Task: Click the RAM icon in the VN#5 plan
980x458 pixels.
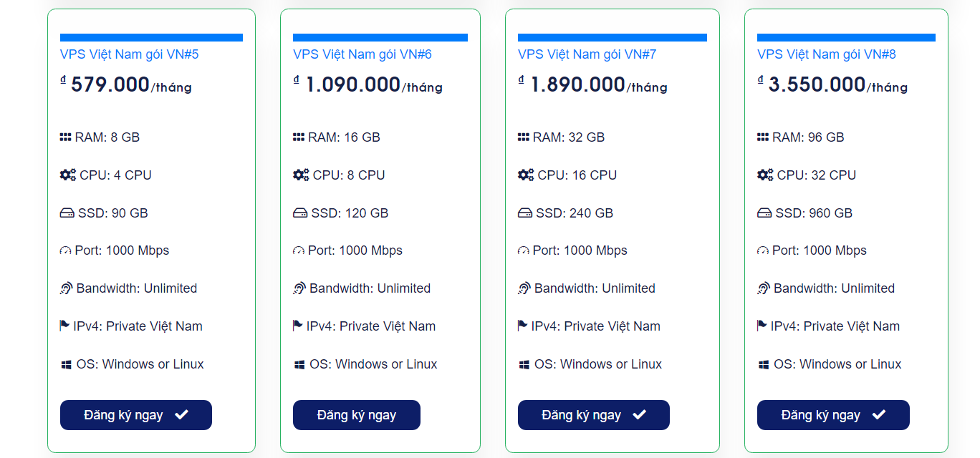Action: 66,137
